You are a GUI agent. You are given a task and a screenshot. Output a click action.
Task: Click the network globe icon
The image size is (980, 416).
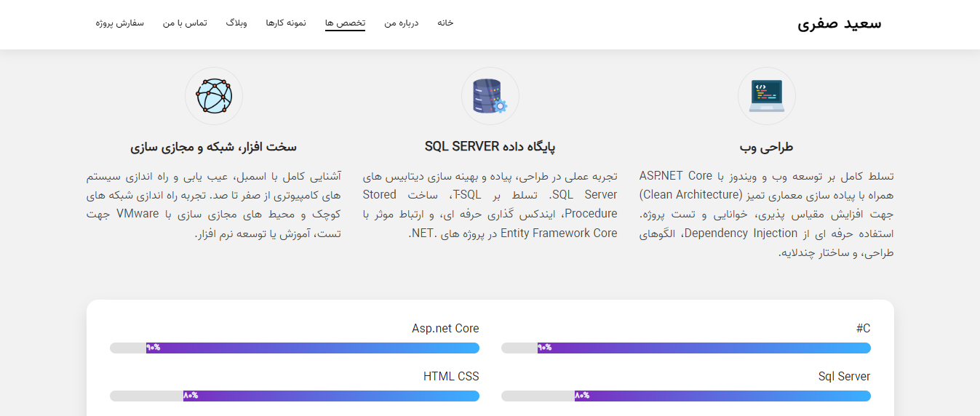pyautogui.click(x=213, y=96)
